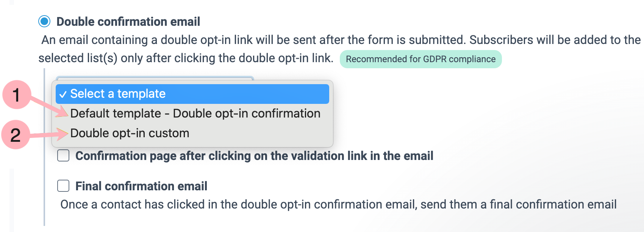Screen dimensions: 644x232
Task: Select the Double confirmation email radio button
Action: 44,22
